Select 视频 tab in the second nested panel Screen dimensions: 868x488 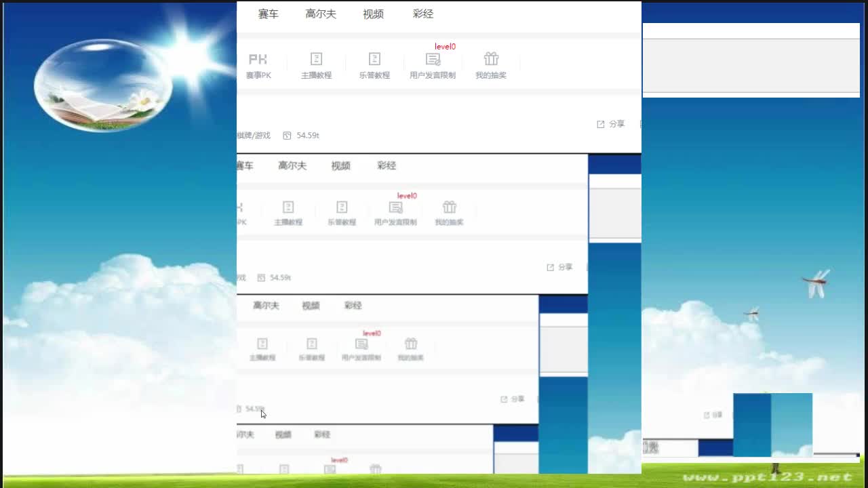point(340,166)
